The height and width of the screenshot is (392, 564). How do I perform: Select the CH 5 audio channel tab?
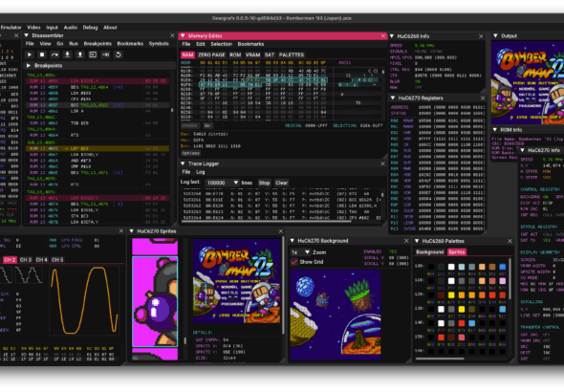57,260
